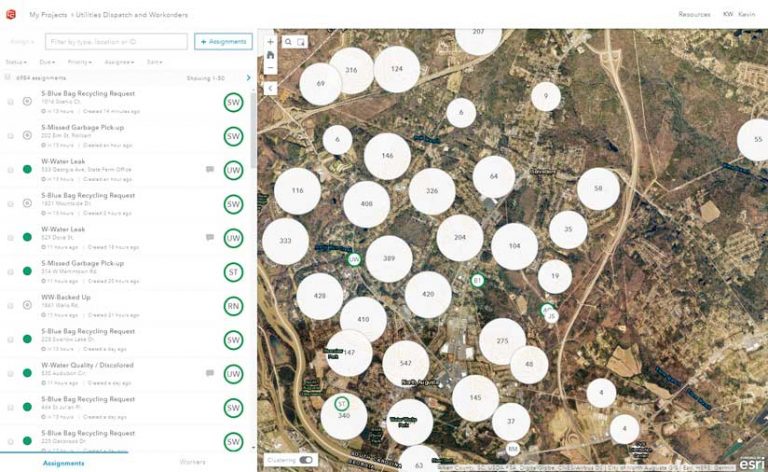Click the 'Showing 1-50' count text
Screen dimensions: 768x472
[x=206, y=78]
